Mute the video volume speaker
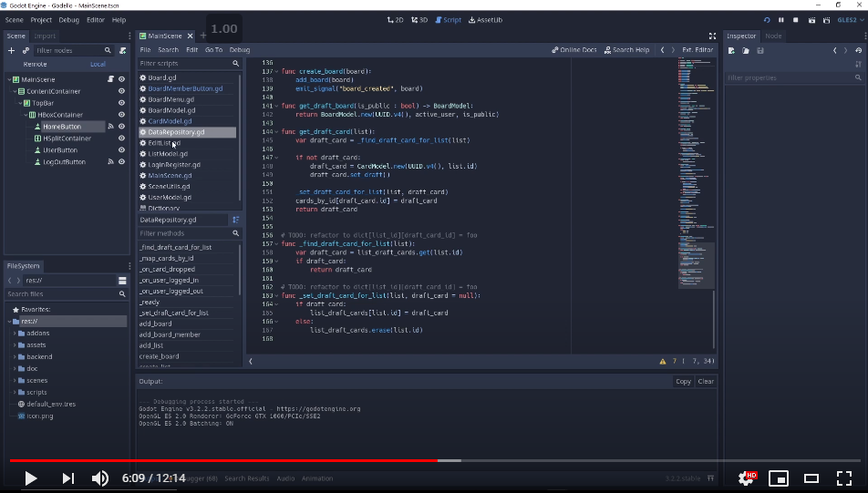 (x=100, y=478)
